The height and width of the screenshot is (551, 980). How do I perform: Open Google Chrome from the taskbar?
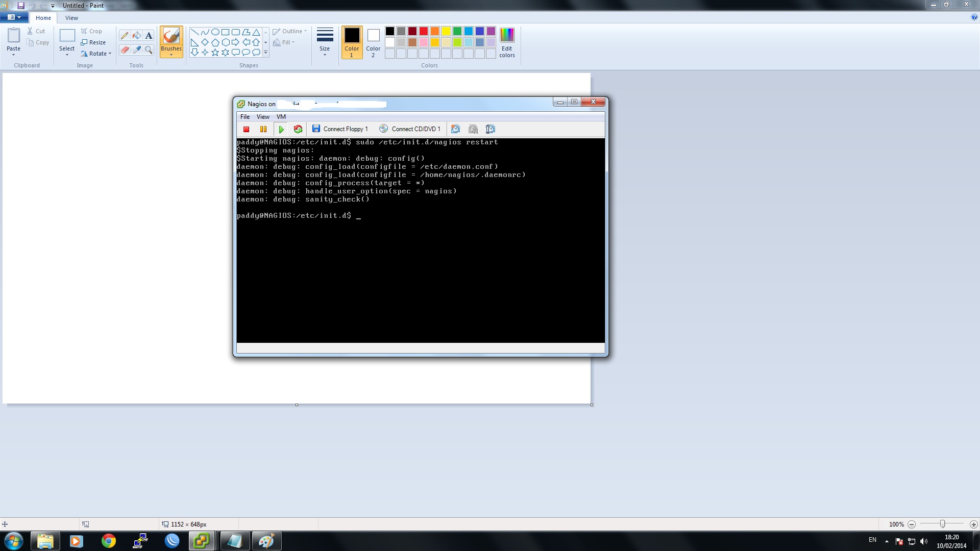click(x=108, y=541)
